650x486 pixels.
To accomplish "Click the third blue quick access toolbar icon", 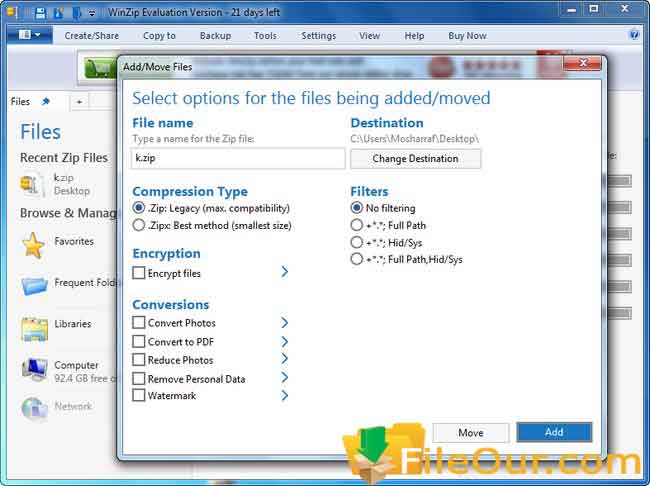I will click(x=76, y=12).
